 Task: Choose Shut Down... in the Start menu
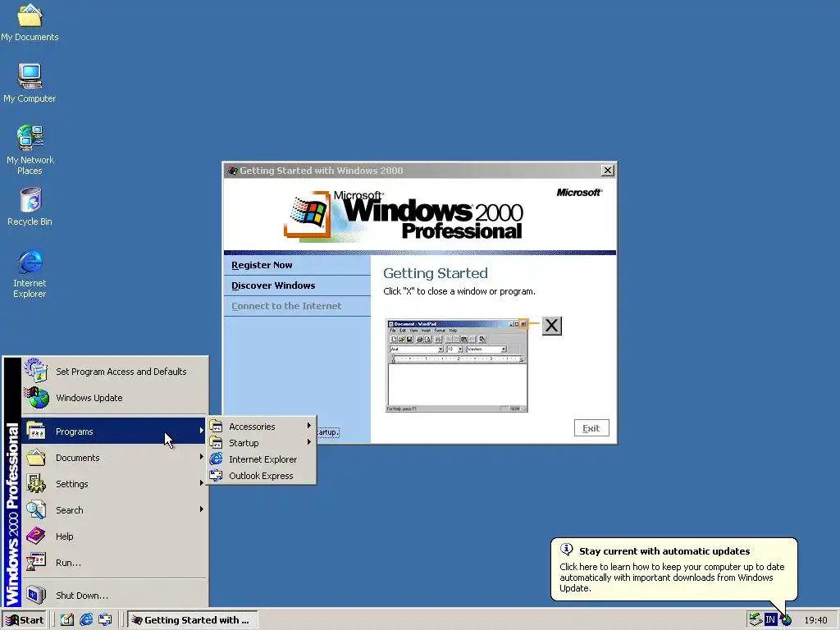click(115, 596)
